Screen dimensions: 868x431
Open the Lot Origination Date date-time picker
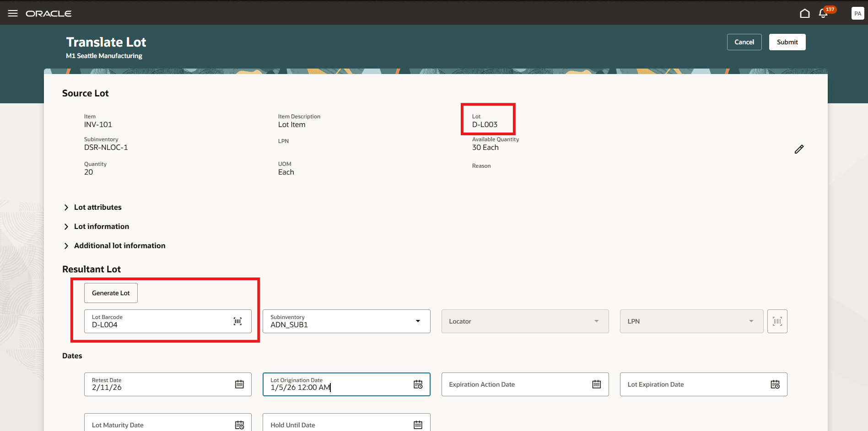tap(418, 384)
